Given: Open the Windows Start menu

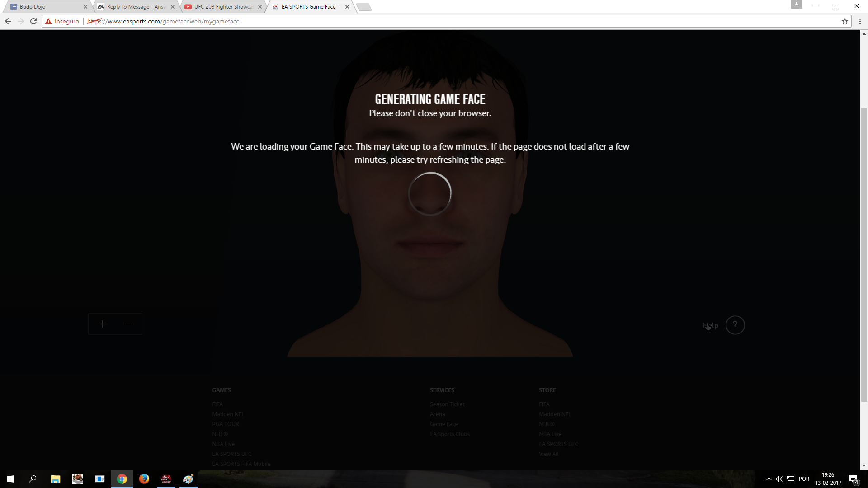Looking at the screenshot, I should click(11, 479).
